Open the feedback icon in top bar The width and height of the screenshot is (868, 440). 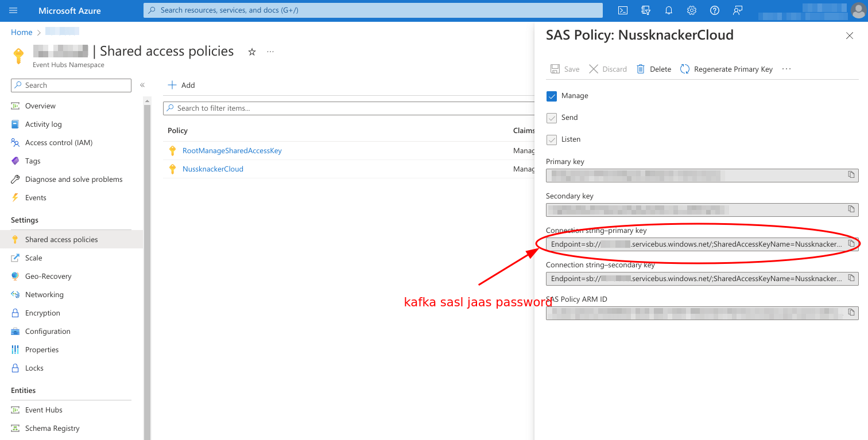click(738, 10)
